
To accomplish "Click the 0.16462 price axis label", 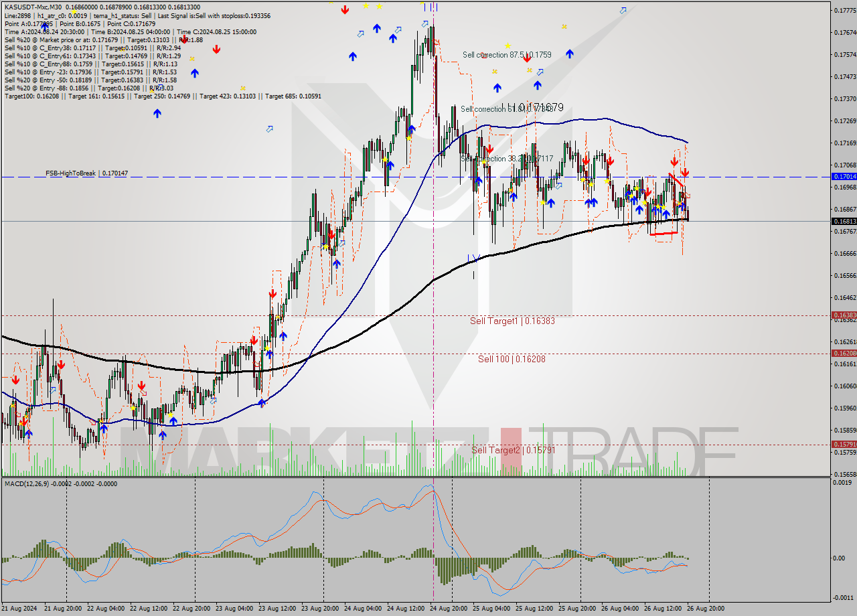I will pos(845,297).
